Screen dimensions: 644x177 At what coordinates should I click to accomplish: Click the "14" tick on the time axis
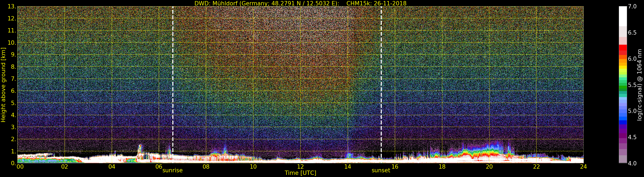pyautogui.click(x=348, y=167)
